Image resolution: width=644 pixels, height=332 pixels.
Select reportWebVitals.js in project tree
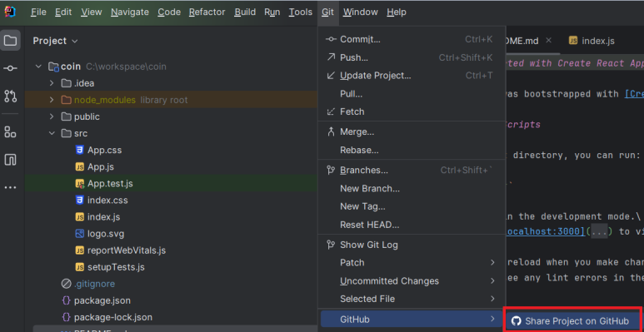127,250
